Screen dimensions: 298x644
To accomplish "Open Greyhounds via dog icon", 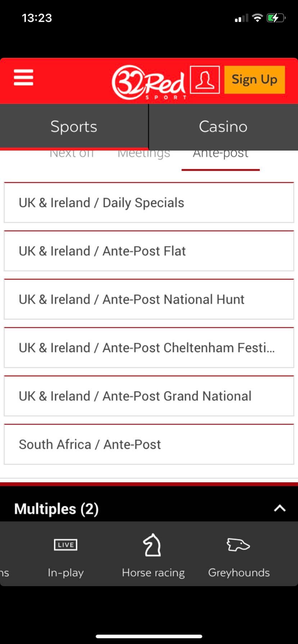I will pyautogui.click(x=238, y=545).
